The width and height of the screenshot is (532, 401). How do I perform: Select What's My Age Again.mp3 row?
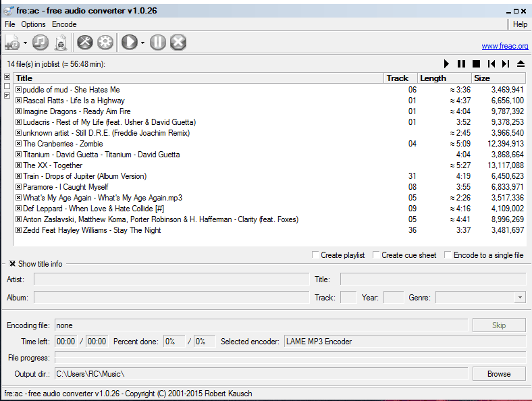[270, 198]
